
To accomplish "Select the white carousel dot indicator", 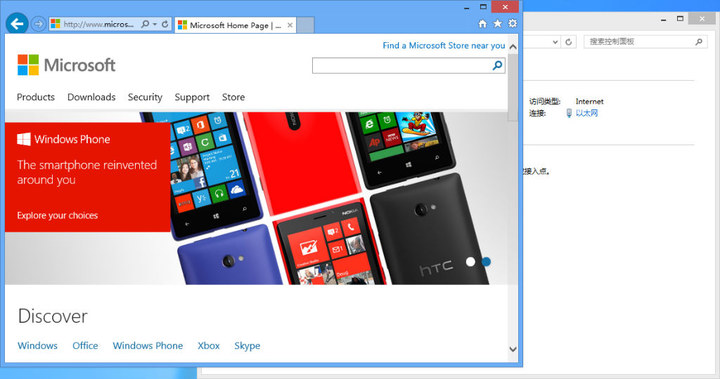I will tap(470, 262).
